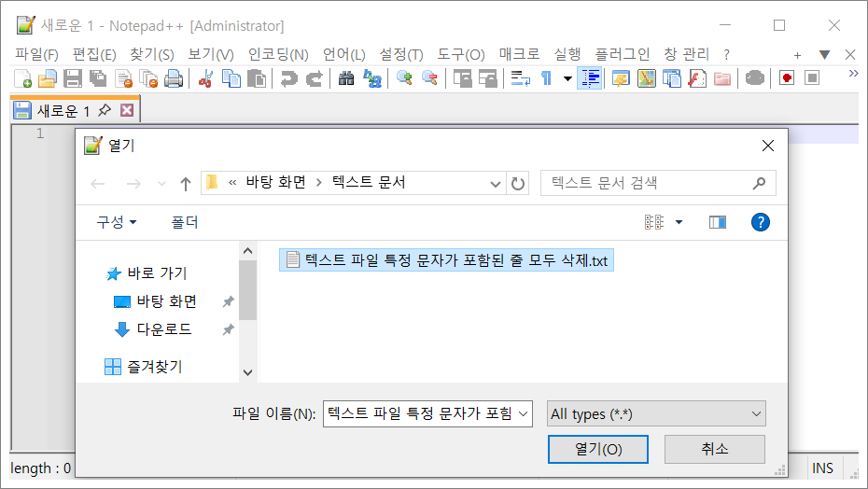This screenshot has height=489, width=868.
Task: Click the 취소 button
Action: (x=715, y=449)
